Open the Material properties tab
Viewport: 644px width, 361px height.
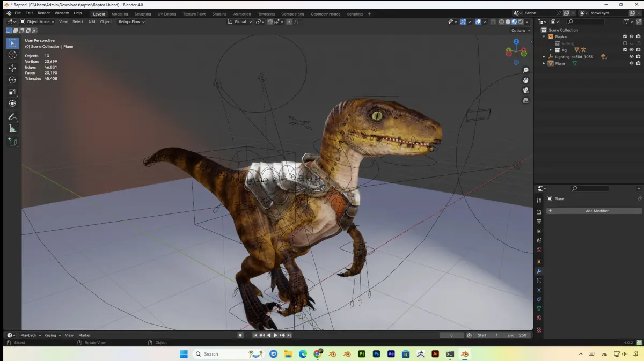539,318
